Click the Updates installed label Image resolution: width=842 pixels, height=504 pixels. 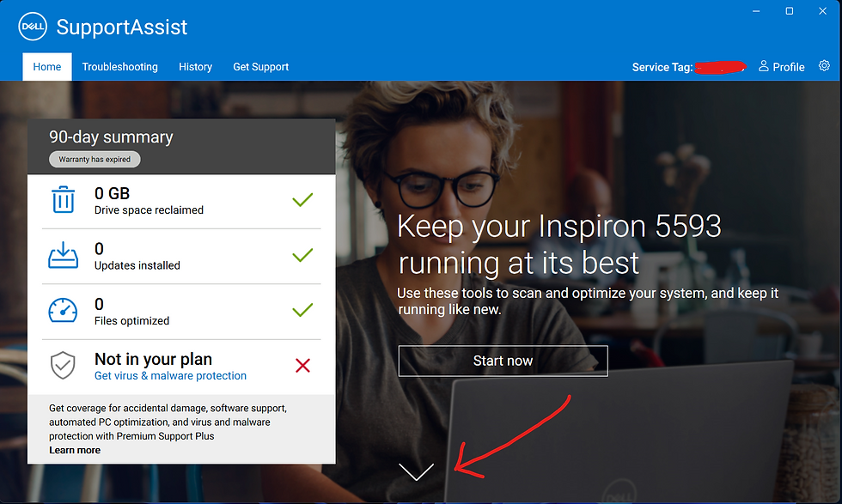point(137,265)
